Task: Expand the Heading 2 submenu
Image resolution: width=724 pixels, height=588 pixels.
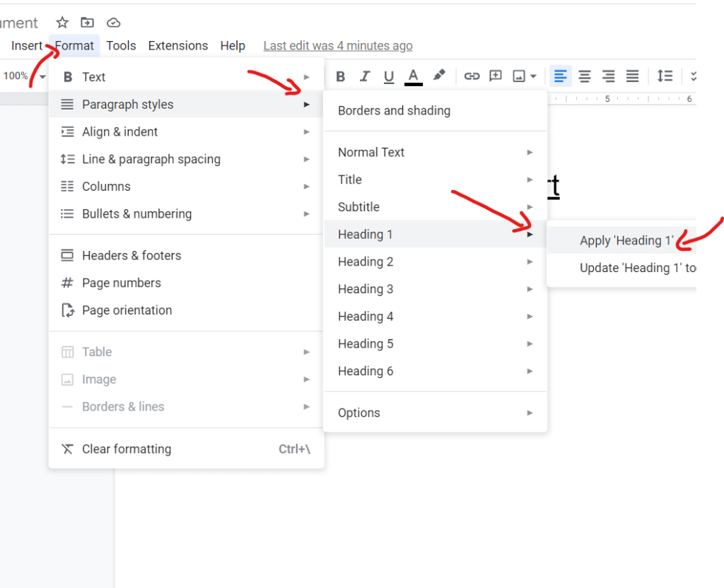Action: (435, 261)
